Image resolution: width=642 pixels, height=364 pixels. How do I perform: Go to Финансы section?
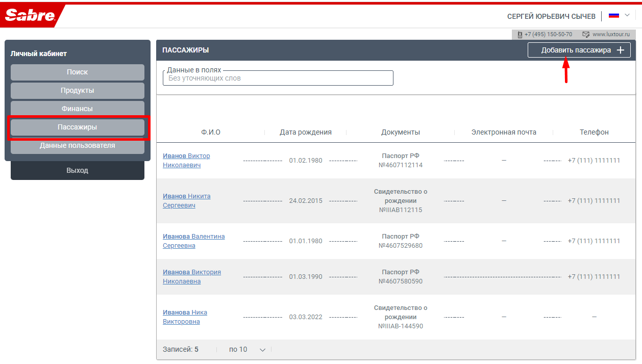pos(77,109)
